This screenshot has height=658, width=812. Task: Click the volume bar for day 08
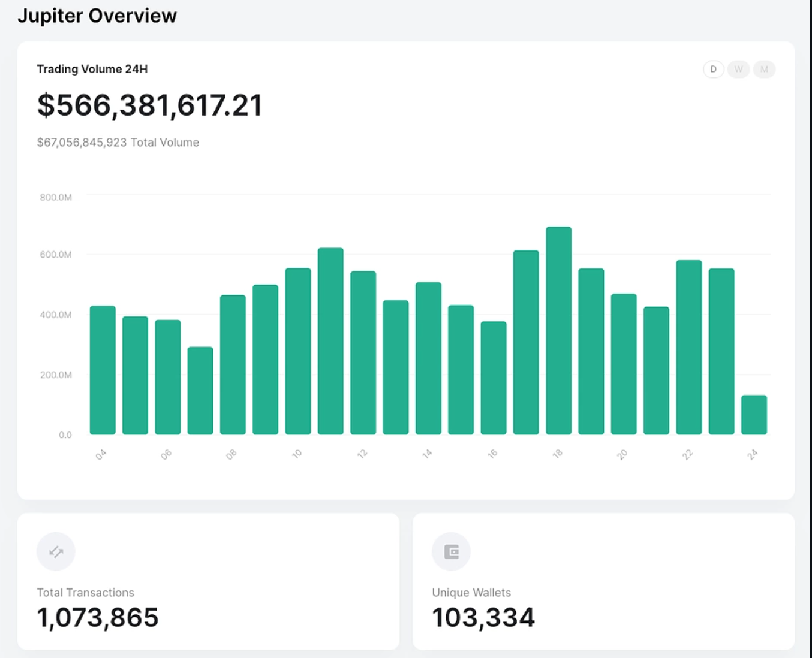point(233,365)
